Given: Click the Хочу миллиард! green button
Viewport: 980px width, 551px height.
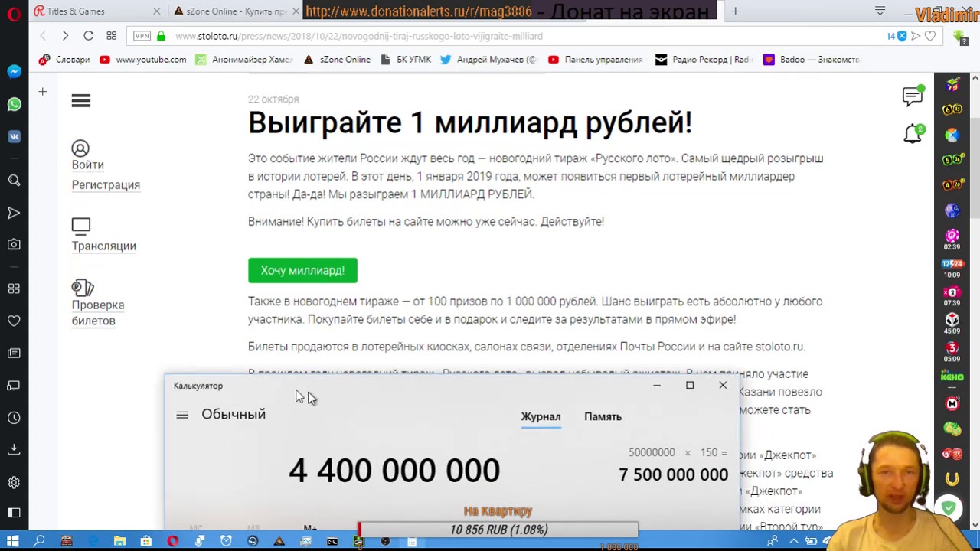Looking at the screenshot, I should click(302, 270).
